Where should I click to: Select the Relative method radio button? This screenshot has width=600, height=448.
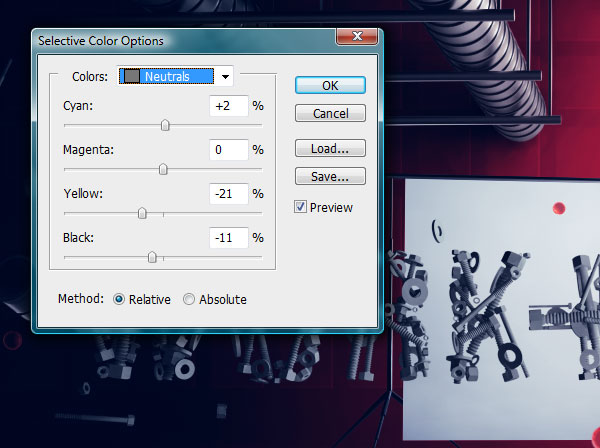119,299
